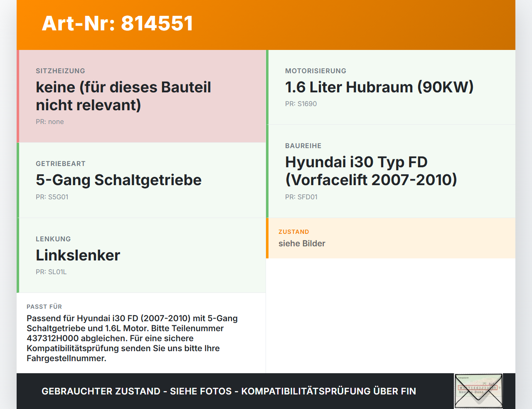The height and width of the screenshot is (409, 532).
Task: Select the '5-Gang Schaltgetriebe' value
Action: pyautogui.click(x=118, y=180)
